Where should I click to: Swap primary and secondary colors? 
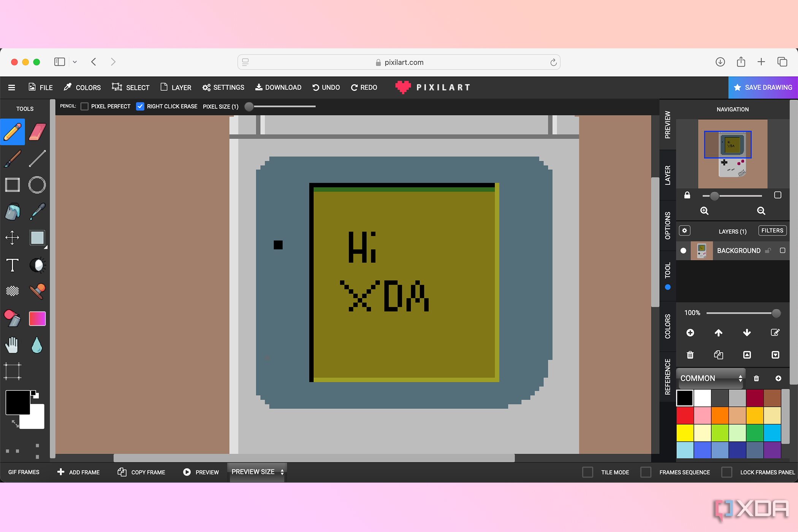[x=15, y=424]
